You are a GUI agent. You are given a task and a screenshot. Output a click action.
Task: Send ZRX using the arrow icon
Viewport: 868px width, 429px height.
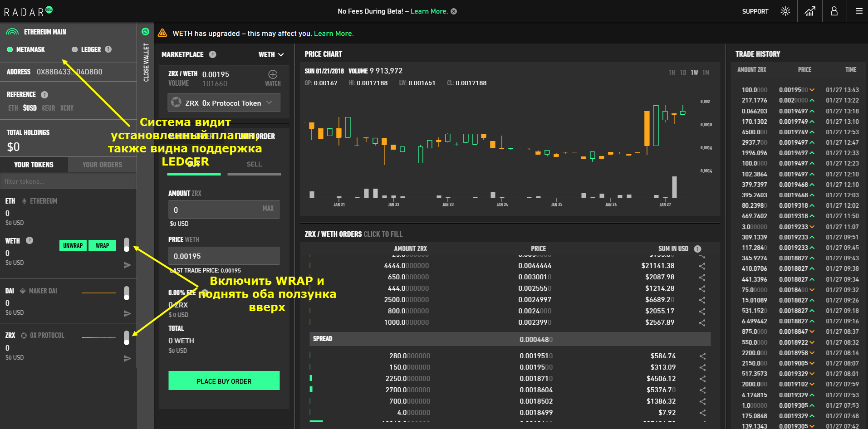[x=128, y=358]
